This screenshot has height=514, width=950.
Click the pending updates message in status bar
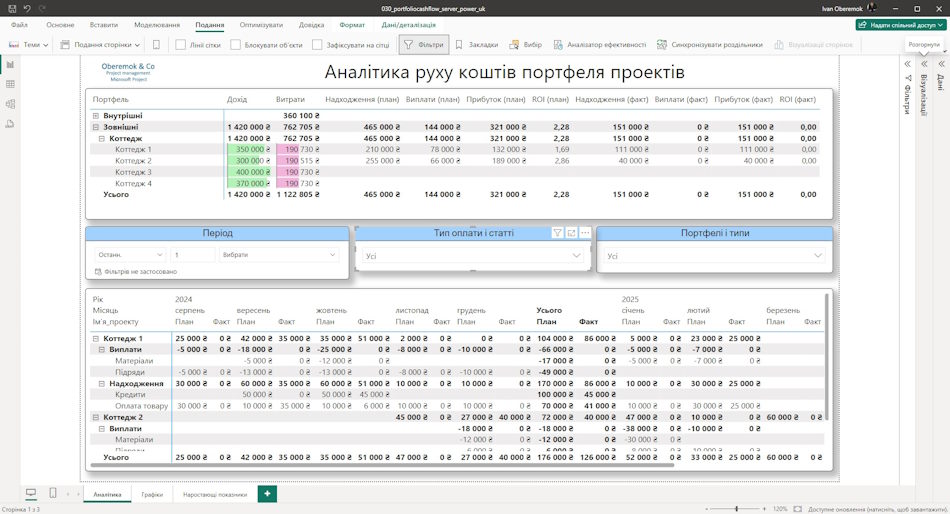878,509
